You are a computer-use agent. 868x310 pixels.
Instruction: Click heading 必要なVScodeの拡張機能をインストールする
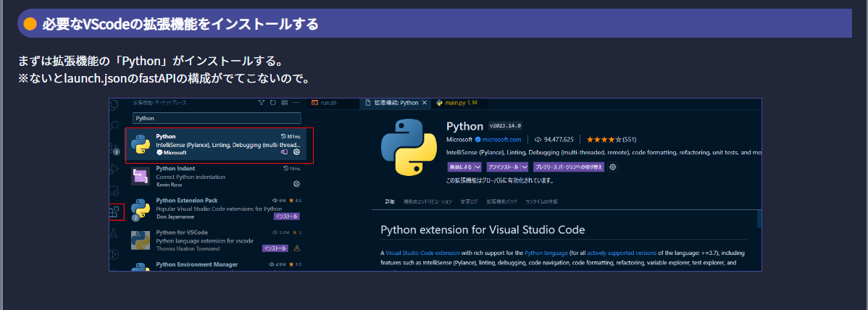[x=180, y=24]
